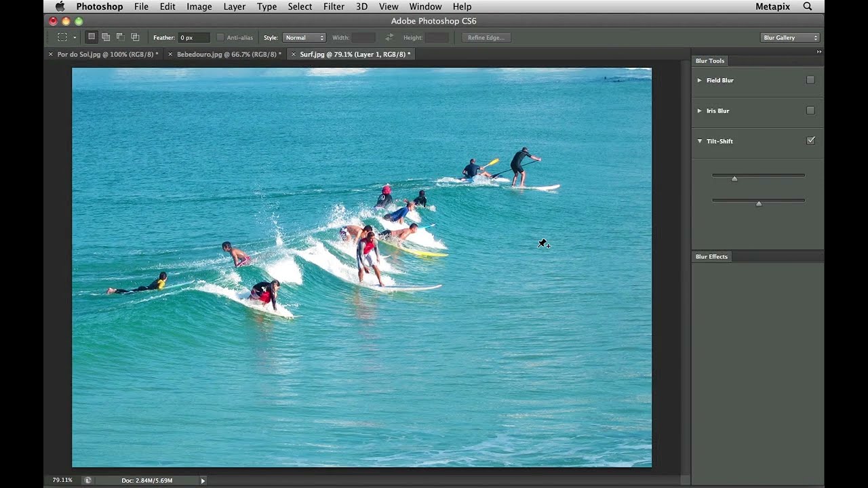Open the Filter menu

(334, 7)
